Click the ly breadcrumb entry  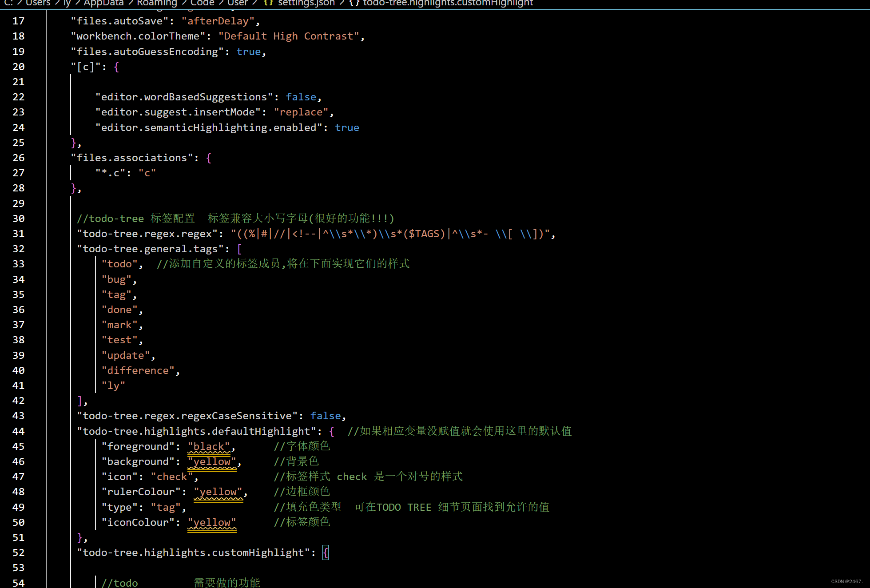point(67,4)
